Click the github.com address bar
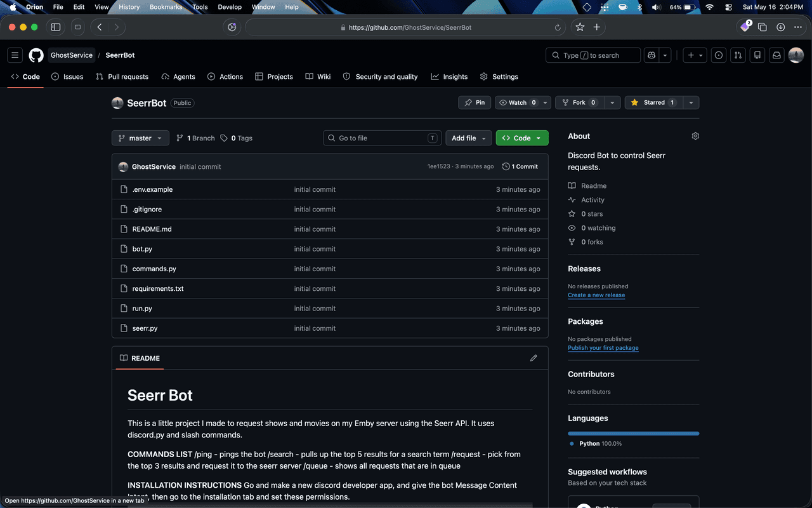812x508 pixels. pos(406,27)
